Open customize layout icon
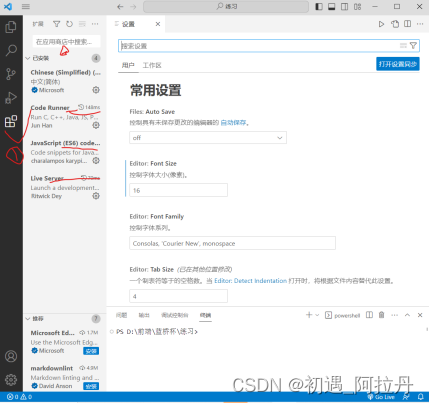Screen dimensions: 429x404 point(358,7)
